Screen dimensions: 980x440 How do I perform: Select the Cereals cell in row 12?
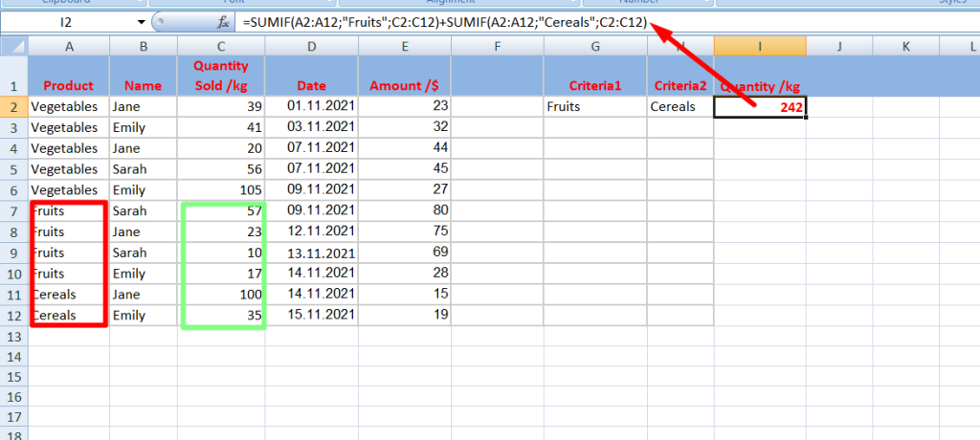coord(69,315)
